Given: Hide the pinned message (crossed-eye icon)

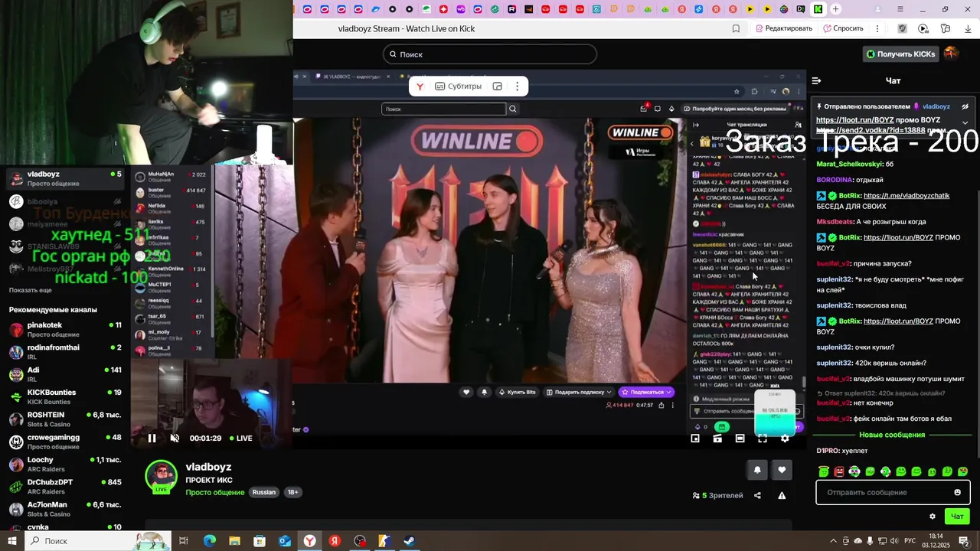Looking at the screenshot, I should coord(965,106).
